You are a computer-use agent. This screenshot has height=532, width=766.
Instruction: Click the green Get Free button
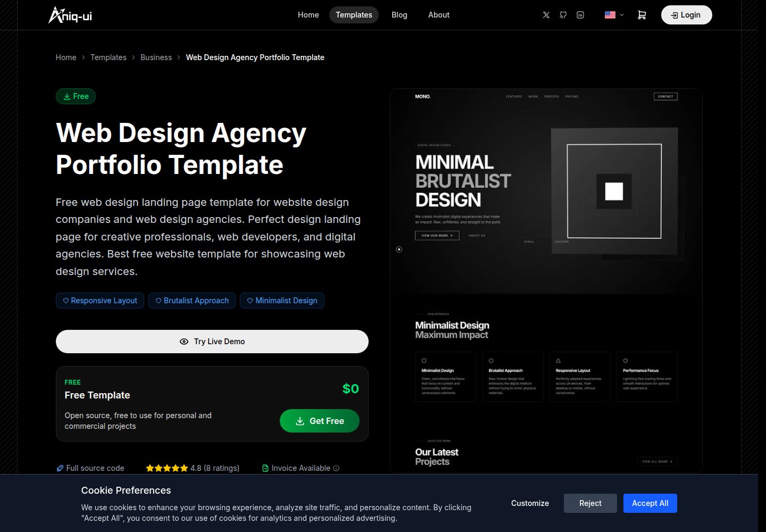click(x=320, y=421)
